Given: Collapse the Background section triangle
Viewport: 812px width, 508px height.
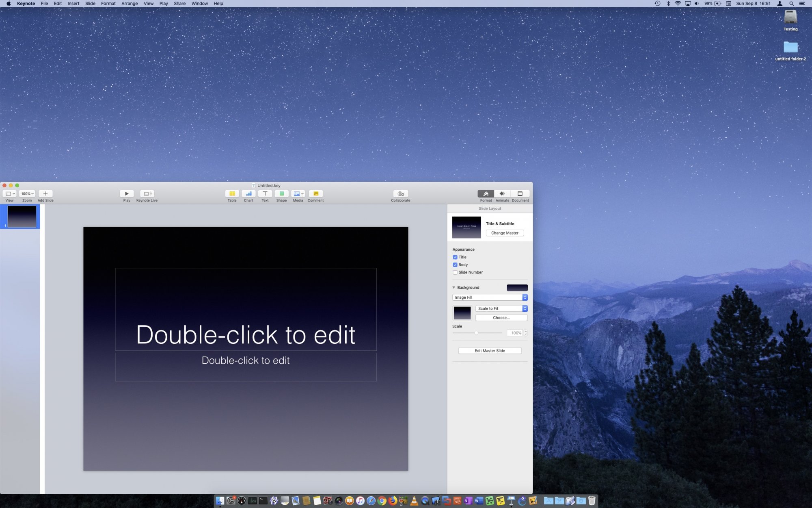Looking at the screenshot, I should pos(454,288).
